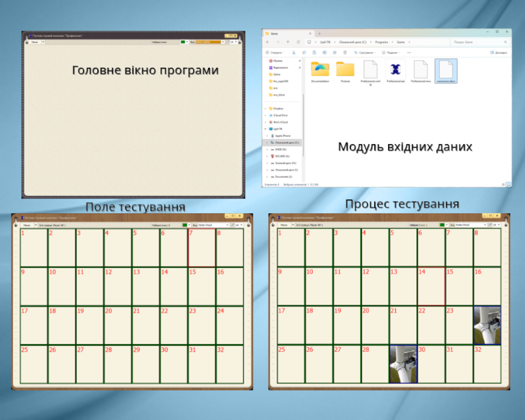This screenshot has width=525, height=420.
Task: Open Відеозаписи in Explorer quick access
Action: (x=278, y=68)
